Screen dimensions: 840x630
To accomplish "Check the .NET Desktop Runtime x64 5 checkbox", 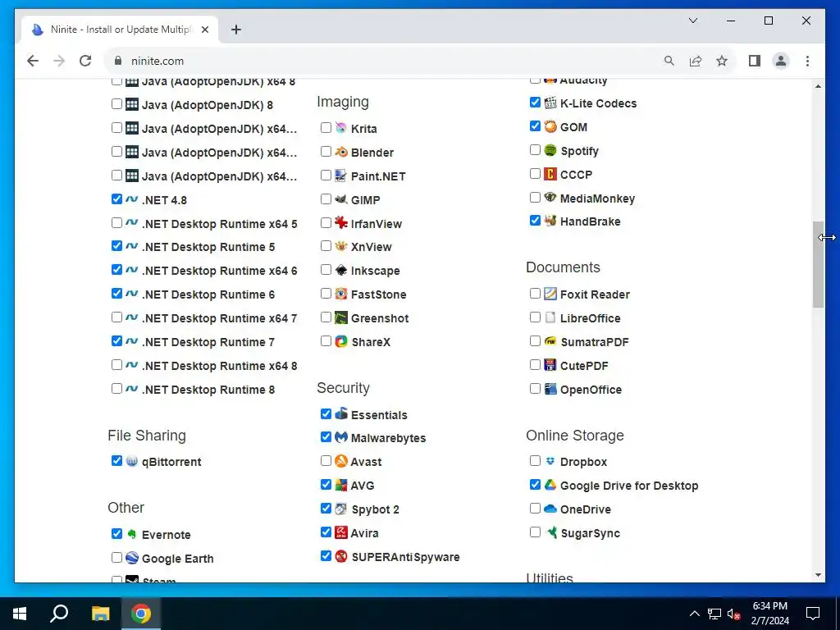I will 116,223.
